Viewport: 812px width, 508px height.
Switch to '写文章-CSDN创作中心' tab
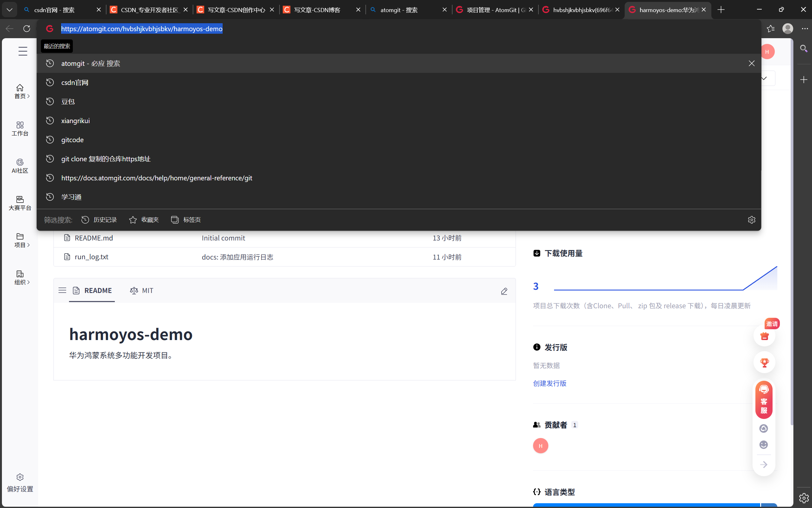coord(236,10)
